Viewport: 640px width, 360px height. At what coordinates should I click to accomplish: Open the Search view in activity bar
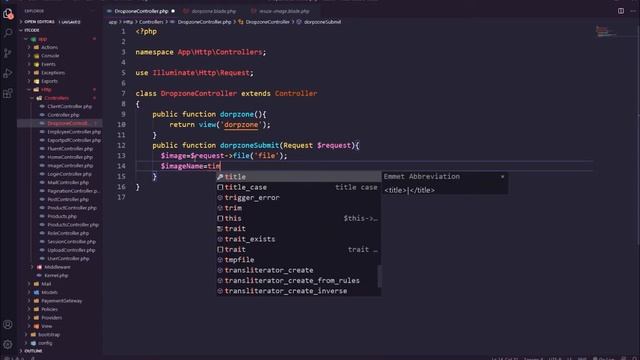[8, 33]
